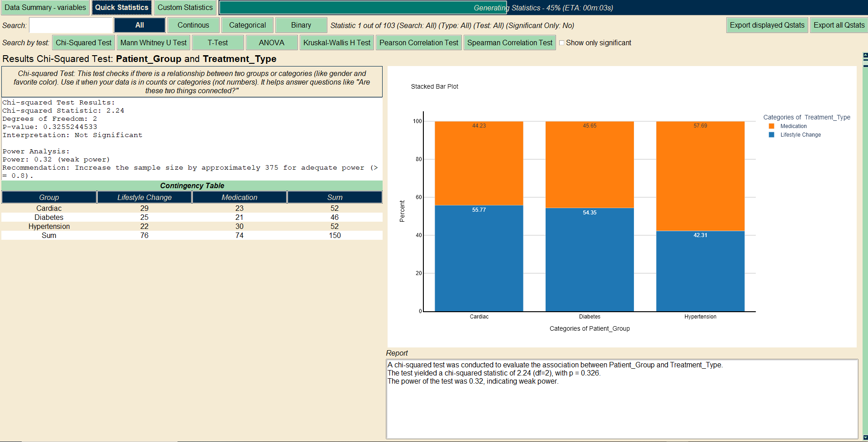Switch to the Data Summary - variables tab
868x442 pixels.
tap(45, 8)
